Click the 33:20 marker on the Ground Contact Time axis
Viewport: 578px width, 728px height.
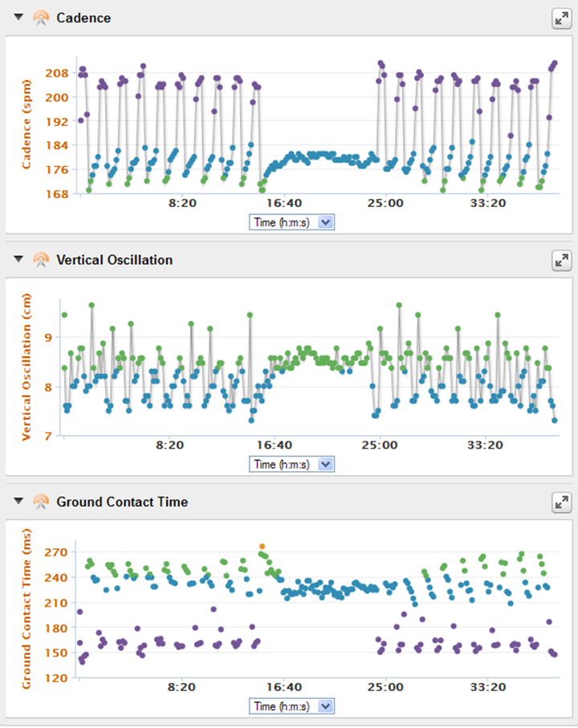(x=488, y=687)
